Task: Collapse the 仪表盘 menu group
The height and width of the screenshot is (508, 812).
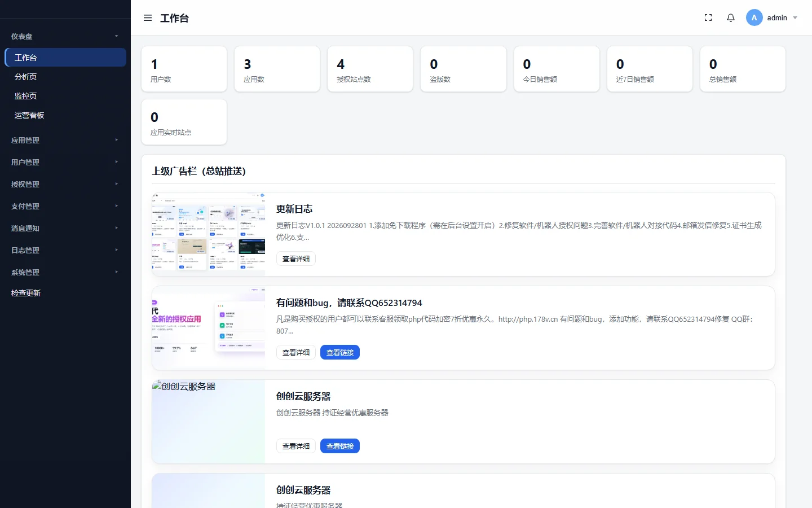Action: click(65, 36)
